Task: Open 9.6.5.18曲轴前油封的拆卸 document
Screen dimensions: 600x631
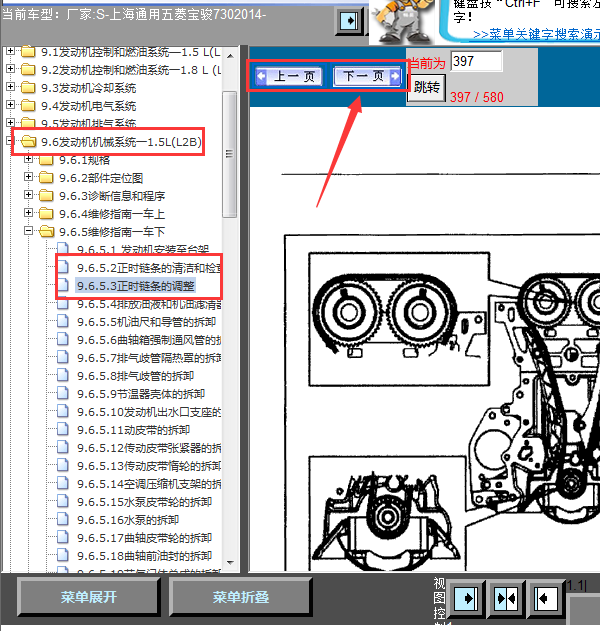Action: coord(144,556)
